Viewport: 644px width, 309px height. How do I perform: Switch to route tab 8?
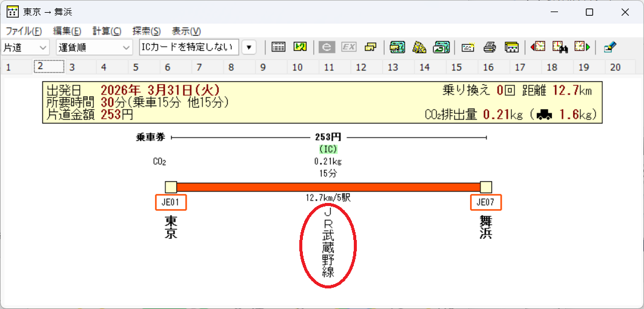click(x=239, y=67)
